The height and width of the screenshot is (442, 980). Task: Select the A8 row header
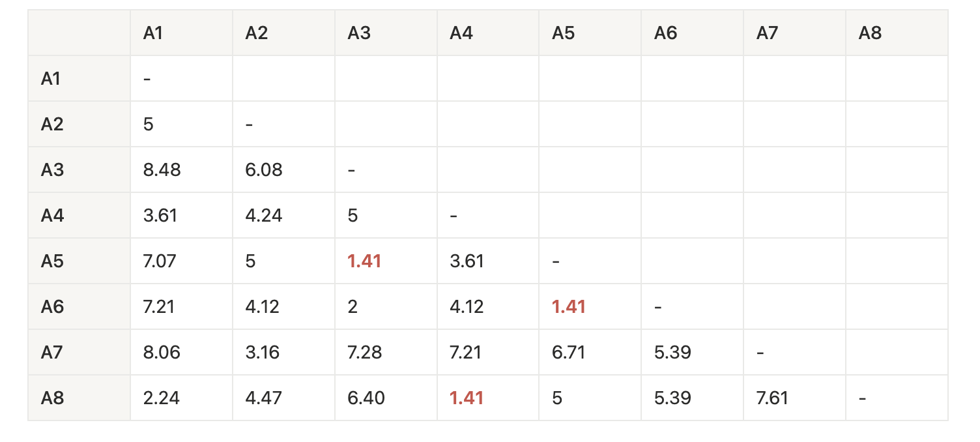pos(52,398)
